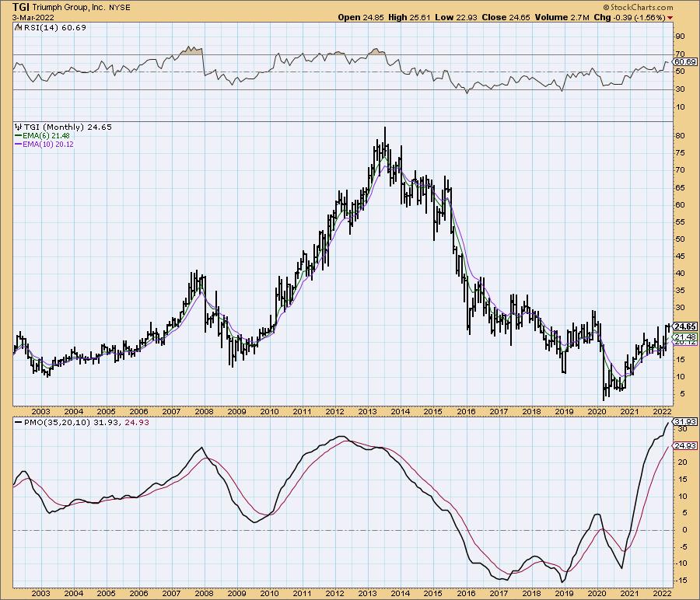
Task: Click the 75 label on price axis
Action: click(x=680, y=153)
